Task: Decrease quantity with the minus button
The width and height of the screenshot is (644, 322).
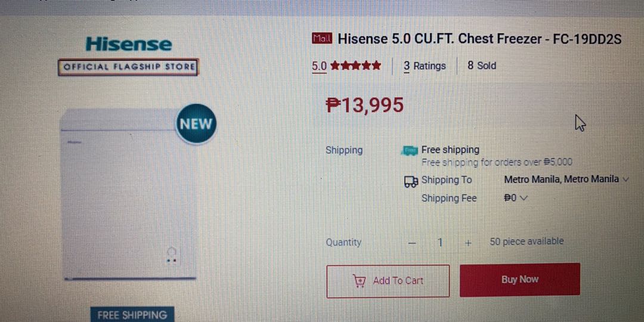Action: pyautogui.click(x=413, y=243)
